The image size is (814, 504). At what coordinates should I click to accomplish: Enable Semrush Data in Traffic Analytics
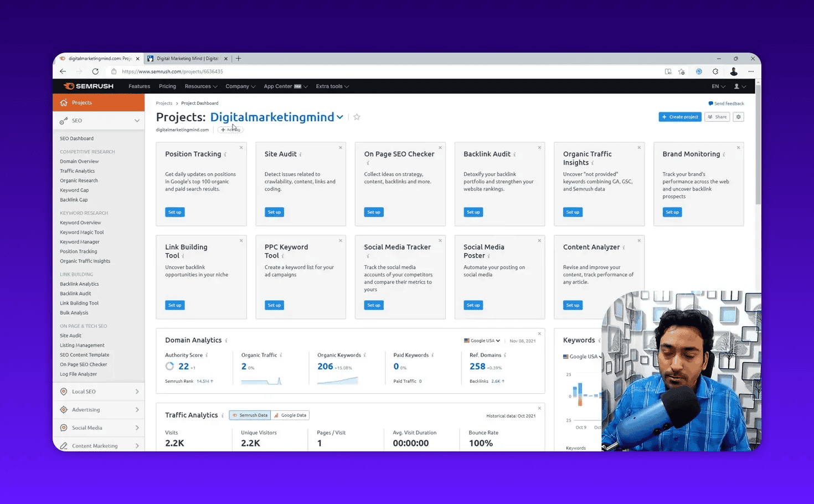249,415
